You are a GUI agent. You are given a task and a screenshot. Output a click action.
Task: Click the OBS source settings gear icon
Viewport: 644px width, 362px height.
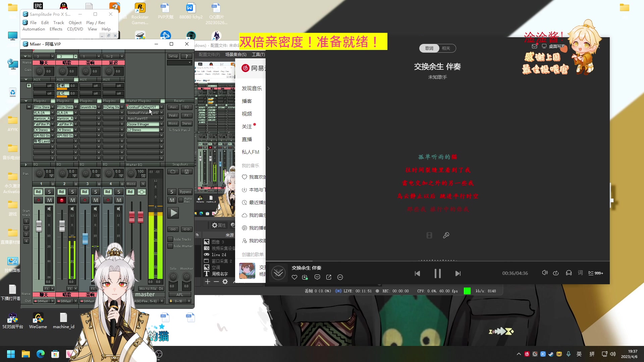(x=225, y=282)
